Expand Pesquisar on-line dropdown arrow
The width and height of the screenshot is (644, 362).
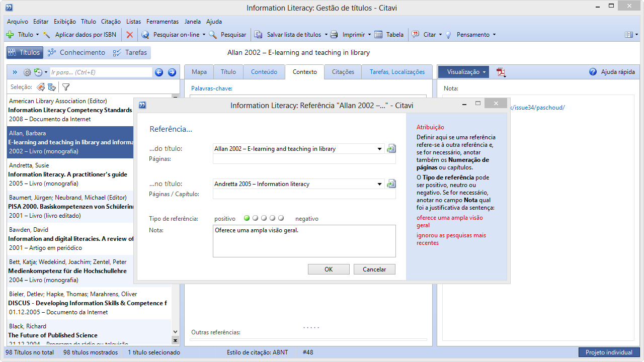click(204, 35)
